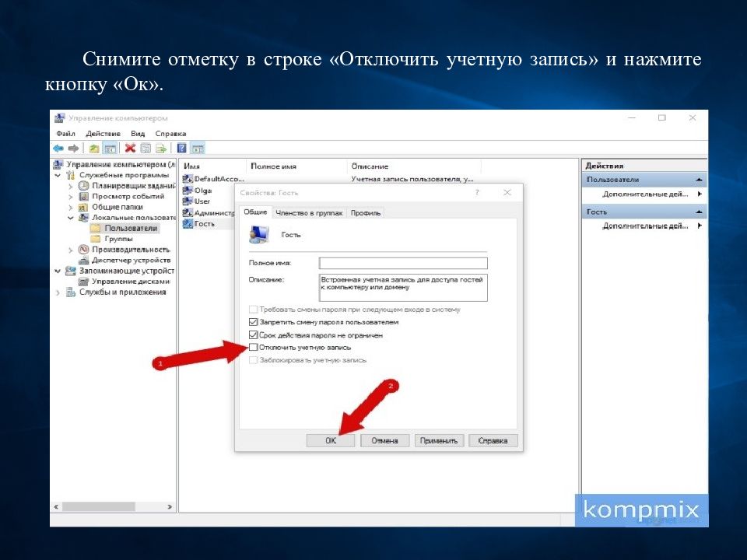Switch to the Профиль tab

(x=366, y=213)
